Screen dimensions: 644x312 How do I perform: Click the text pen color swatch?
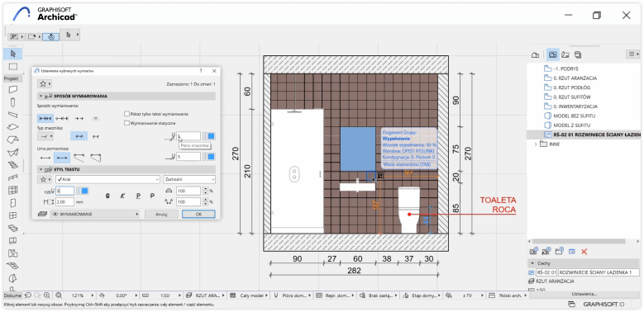(83, 191)
